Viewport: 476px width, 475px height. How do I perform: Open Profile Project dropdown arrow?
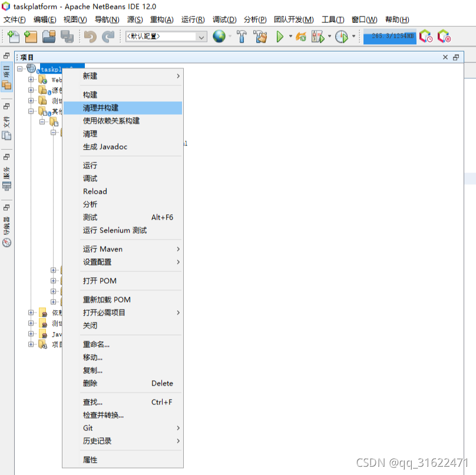click(353, 36)
